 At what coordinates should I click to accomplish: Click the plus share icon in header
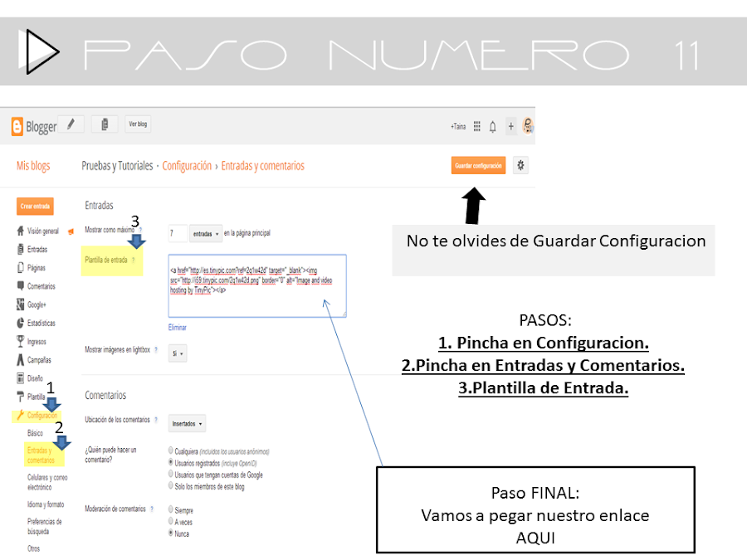click(510, 126)
